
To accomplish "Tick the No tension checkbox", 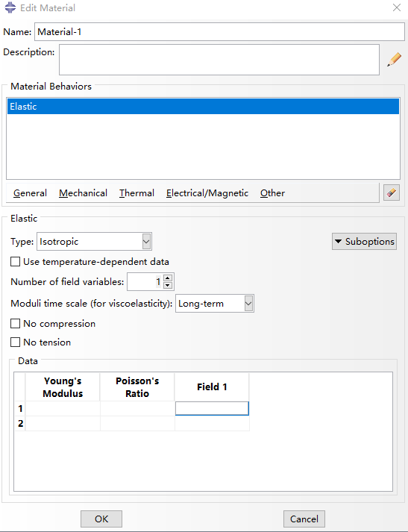I will pos(15,342).
